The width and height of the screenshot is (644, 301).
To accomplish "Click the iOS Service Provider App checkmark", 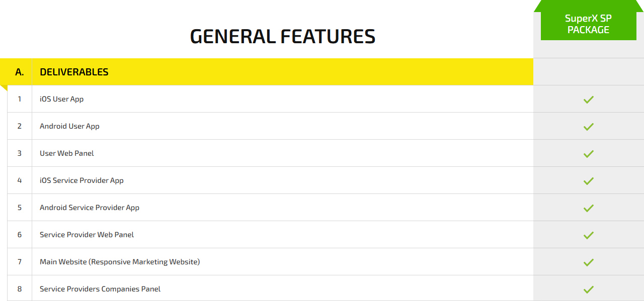I will (x=588, y=181).
